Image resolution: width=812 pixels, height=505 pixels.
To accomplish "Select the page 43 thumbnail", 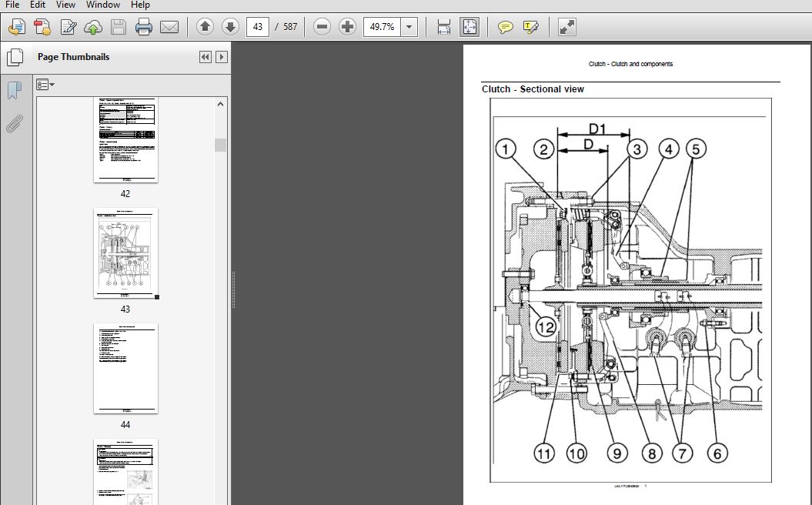I will click(125, 253).
